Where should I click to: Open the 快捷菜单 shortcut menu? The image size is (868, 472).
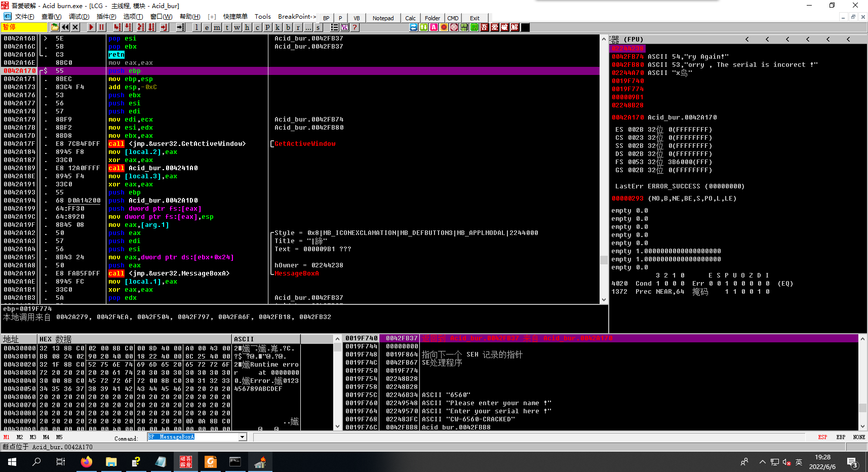tap(235, 17)
